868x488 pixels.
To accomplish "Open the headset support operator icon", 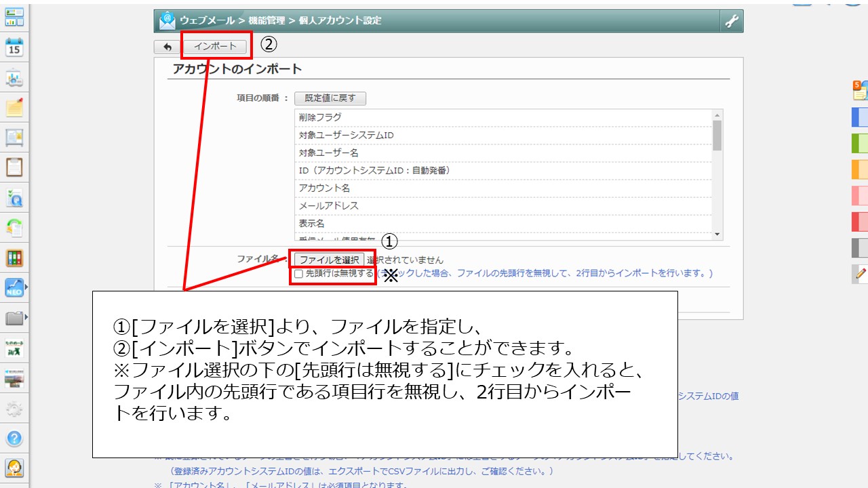I will click(14, 468).
